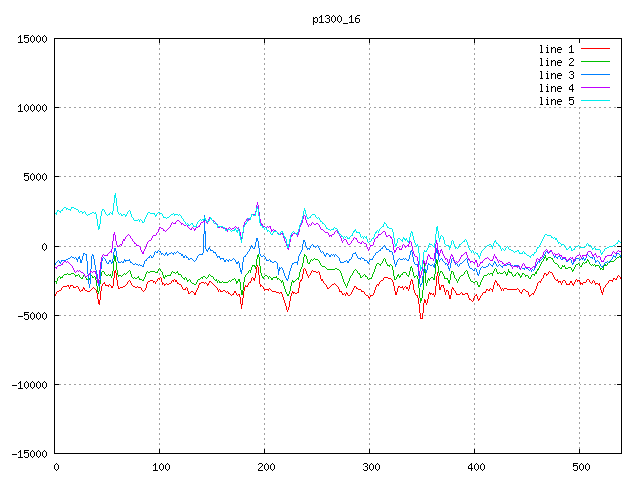
Task: Click the plot title p1300_16
Action: point(335,19)
